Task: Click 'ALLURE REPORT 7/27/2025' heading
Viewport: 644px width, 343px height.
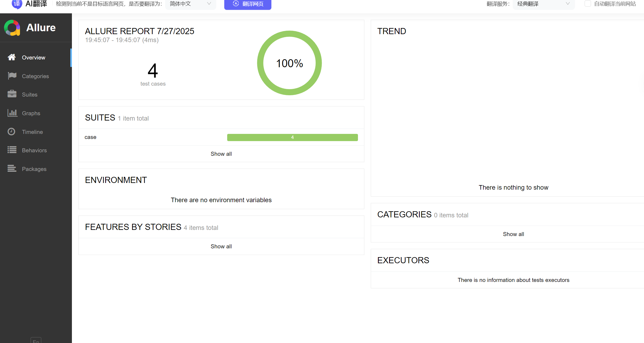Action: pos(140,31)
